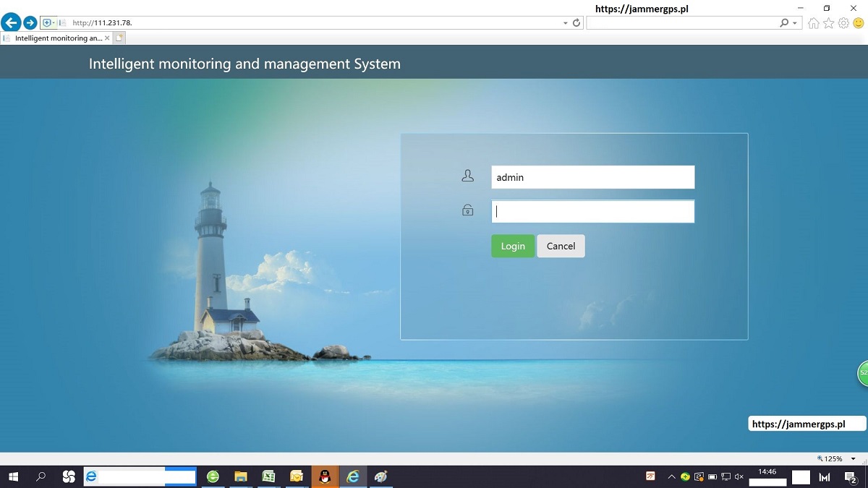Open the 125% zoom level dropdown

[x=854, y=459]
